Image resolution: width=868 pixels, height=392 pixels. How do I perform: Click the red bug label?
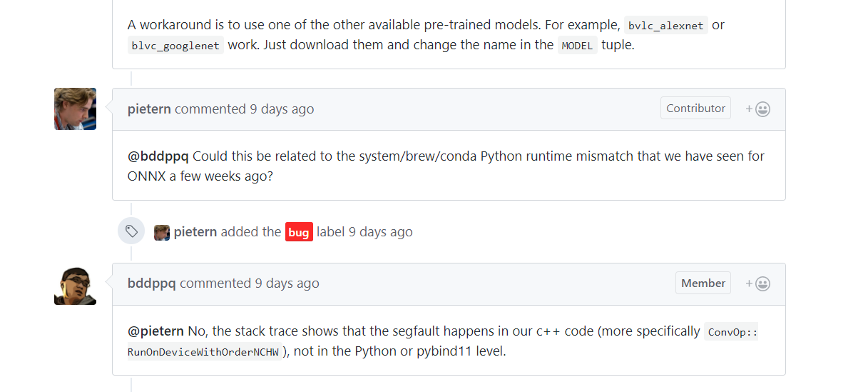[299, 232]
